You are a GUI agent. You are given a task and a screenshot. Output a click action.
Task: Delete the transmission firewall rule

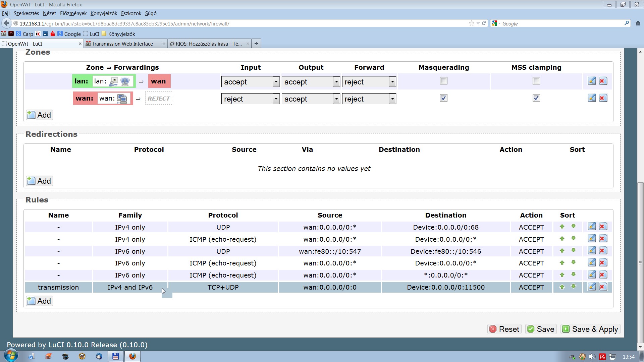[x=603, y=287]
